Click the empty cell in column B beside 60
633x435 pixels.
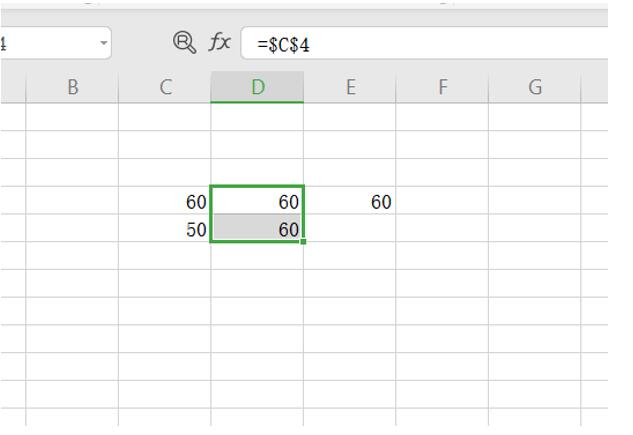pyautogui.click(x=72, y=201)
